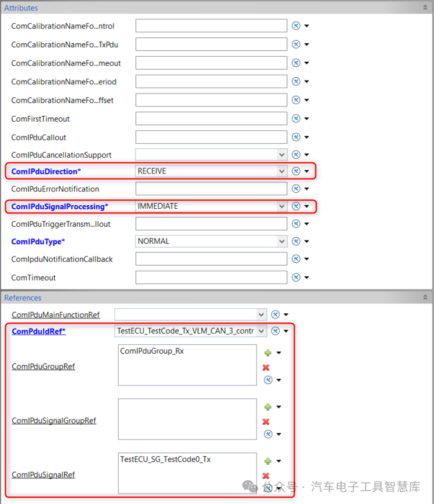Screen dimensions: 434x504
Task: Open arrow menu next to ComPduIdRef reset
Action: (286, 331)
